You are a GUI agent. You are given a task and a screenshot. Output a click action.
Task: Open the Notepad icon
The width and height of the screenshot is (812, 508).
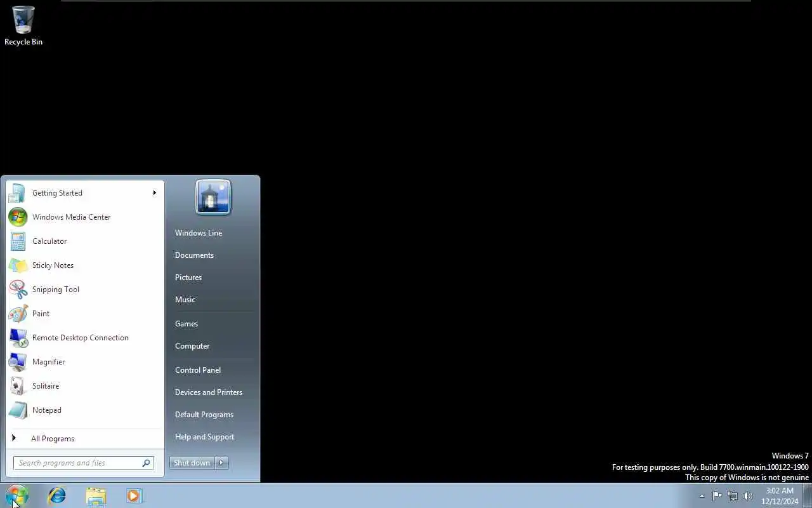[x=17, y=410]
